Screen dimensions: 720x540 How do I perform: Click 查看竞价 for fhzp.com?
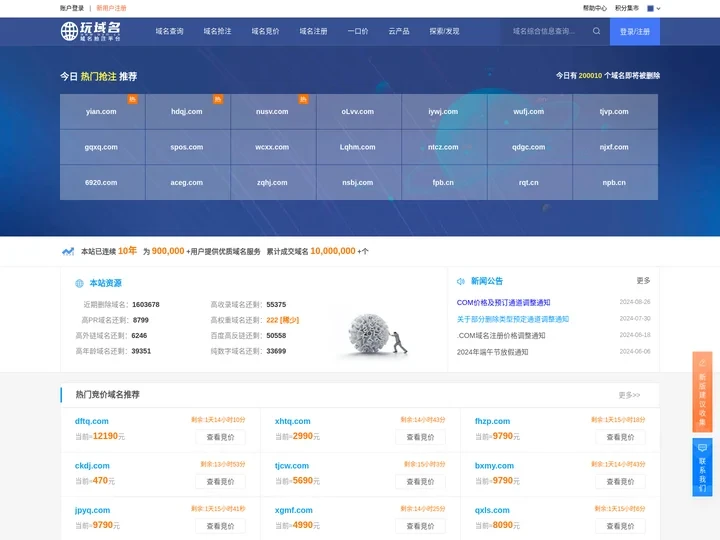pos(620,437)
